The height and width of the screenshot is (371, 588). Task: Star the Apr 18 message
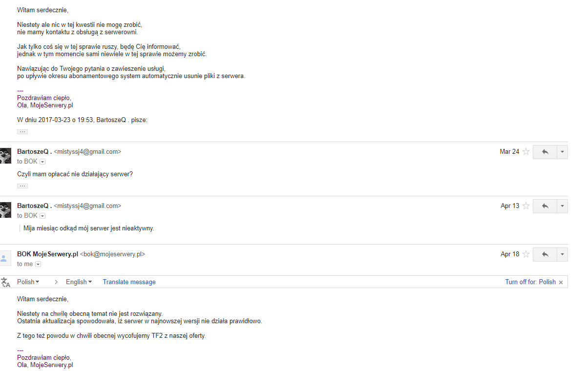point(526,254)
